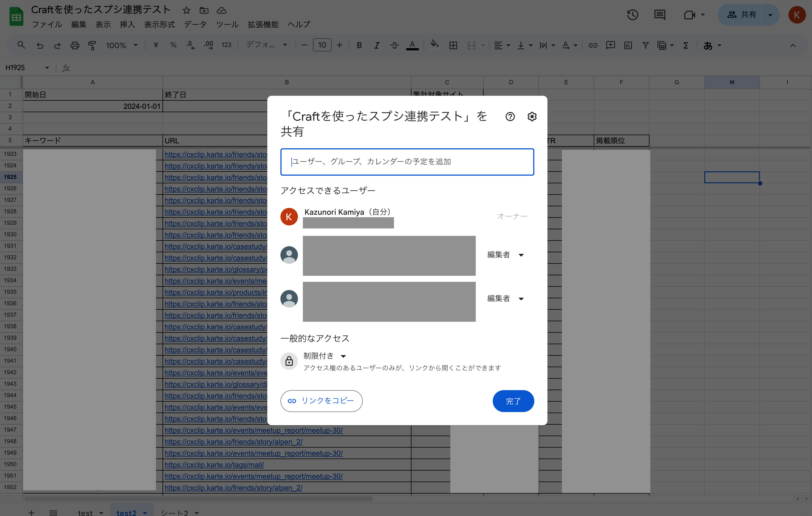Open functions sigma menu
The image size is (812, 516).
pyautogui.click(x=686, y=45)
